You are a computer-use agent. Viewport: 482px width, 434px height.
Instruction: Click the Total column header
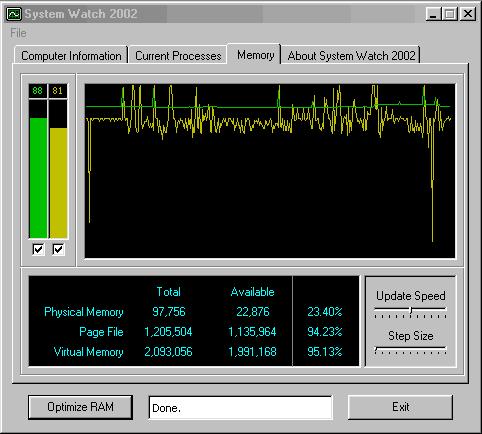click(169, 292)
